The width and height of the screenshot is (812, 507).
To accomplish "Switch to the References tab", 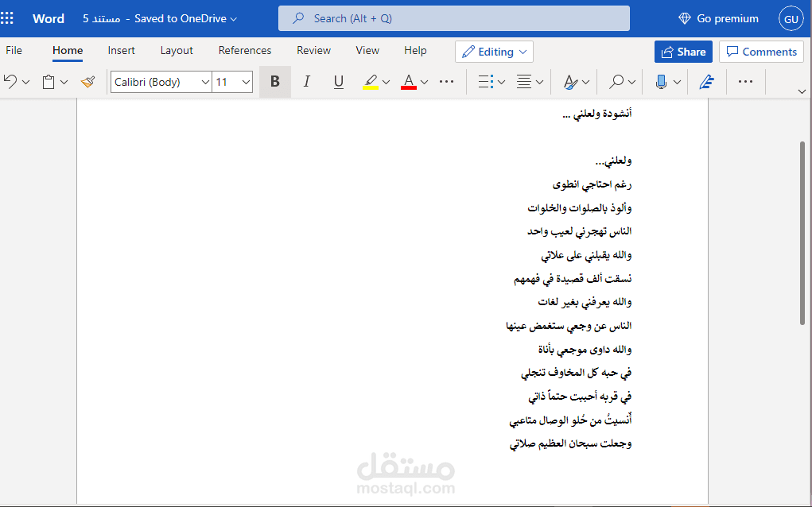I will 245,51.
